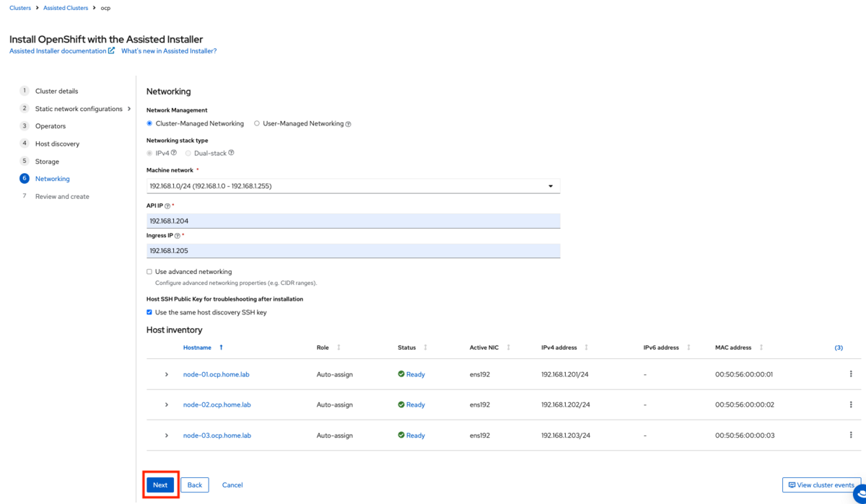Click Ready status icon for node-01
Viewport: 866px width, 504px height.
tap(401, 374)
